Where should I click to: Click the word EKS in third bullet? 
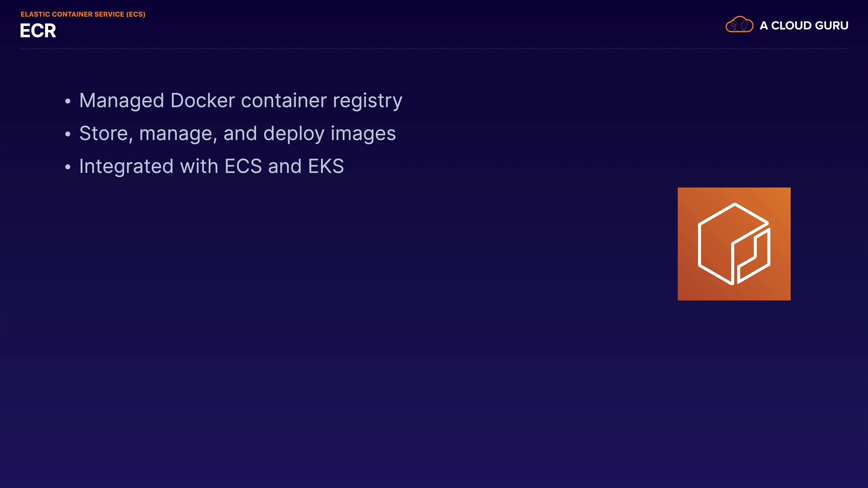[326, 167]
